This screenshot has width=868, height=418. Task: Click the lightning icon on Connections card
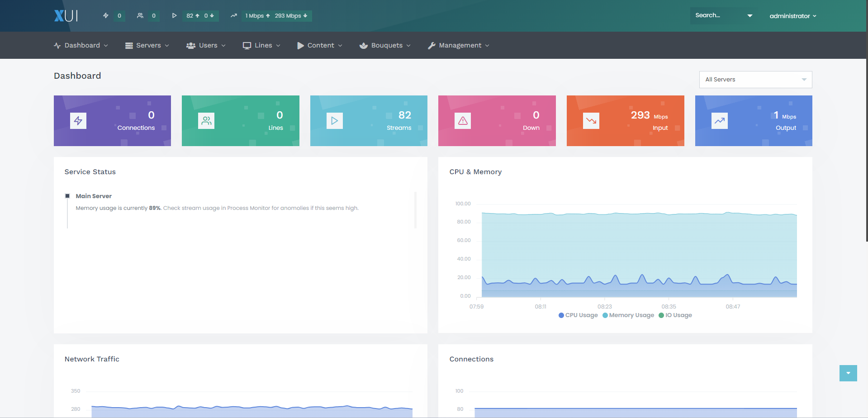coord(78,121)
